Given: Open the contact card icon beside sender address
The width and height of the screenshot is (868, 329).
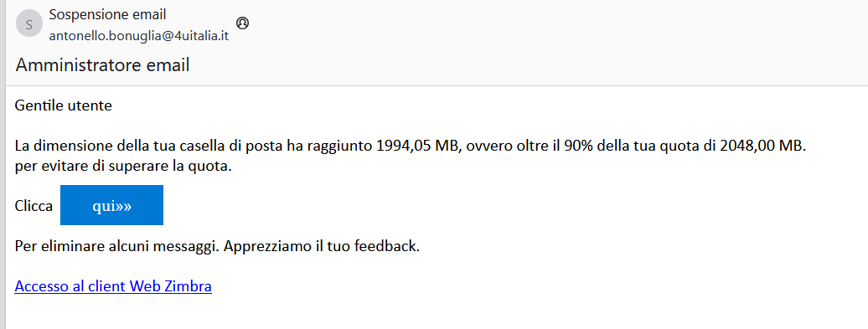Looking at the screenshot, I should coord(242,23).
